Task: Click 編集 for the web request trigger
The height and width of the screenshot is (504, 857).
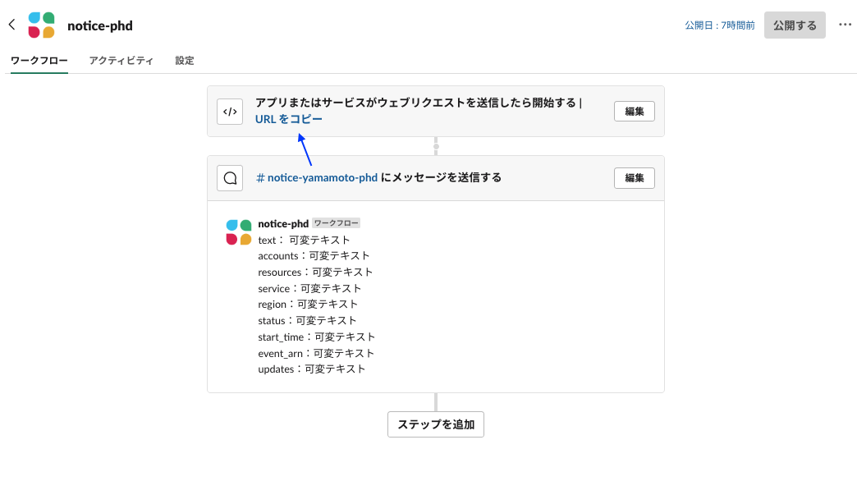Action: point(634,112)
